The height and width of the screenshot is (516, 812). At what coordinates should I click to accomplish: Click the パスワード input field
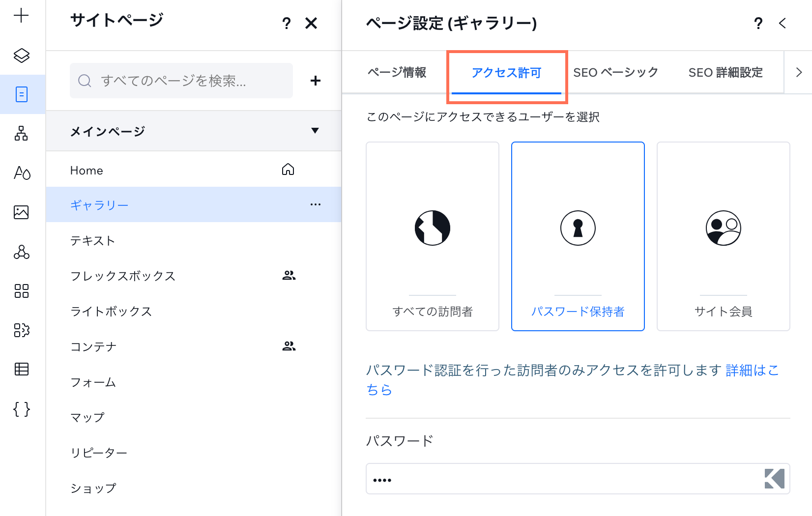[541, 479]
